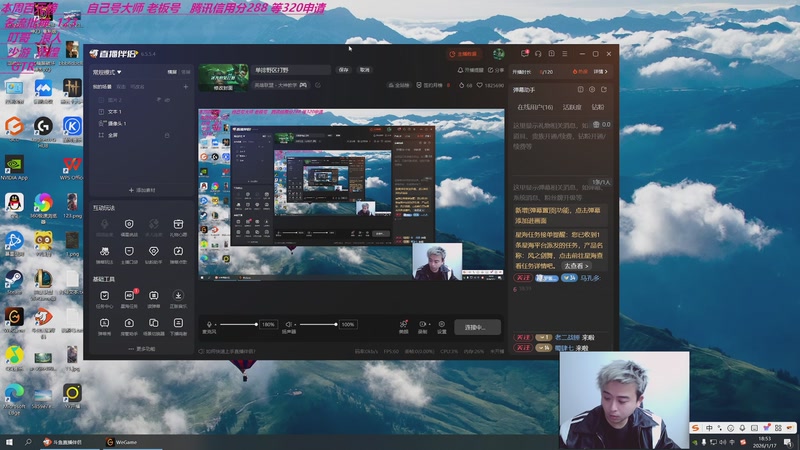800x450 pixels.
Task: Toggle eye visibility of the 图片 2 source
Action: click(167, 100)
